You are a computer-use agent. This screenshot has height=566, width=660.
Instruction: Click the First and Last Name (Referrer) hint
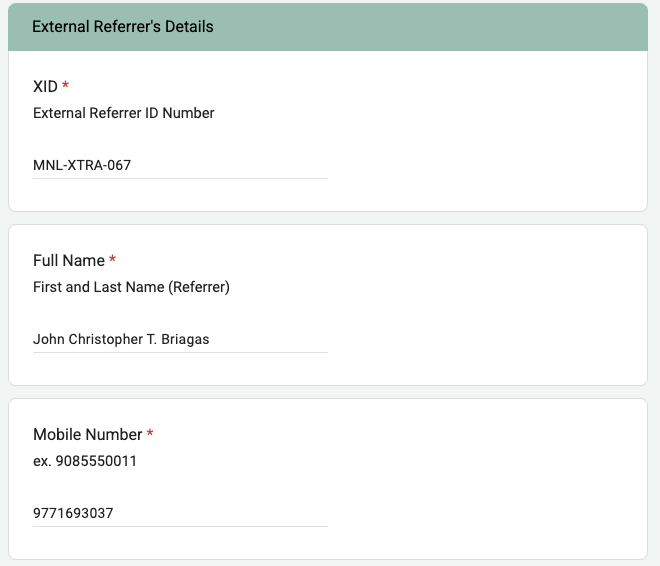pyautogui.click(x=131, y=287)
